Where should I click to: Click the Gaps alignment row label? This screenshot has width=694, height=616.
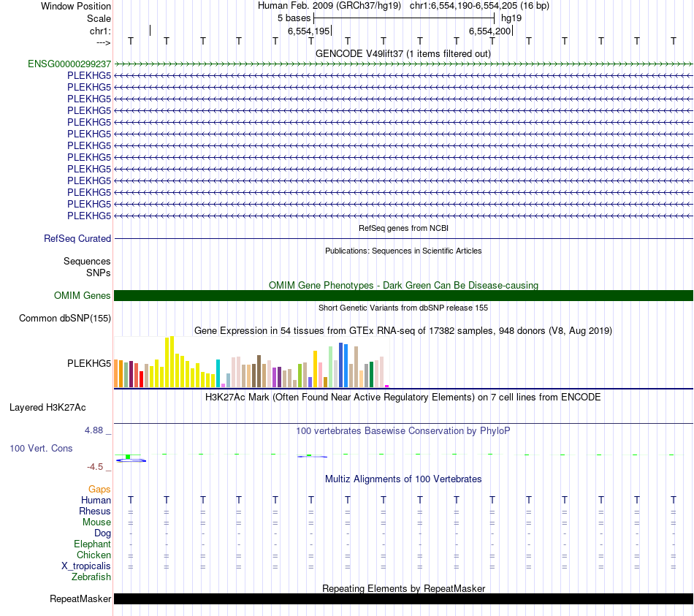[99, 490]
